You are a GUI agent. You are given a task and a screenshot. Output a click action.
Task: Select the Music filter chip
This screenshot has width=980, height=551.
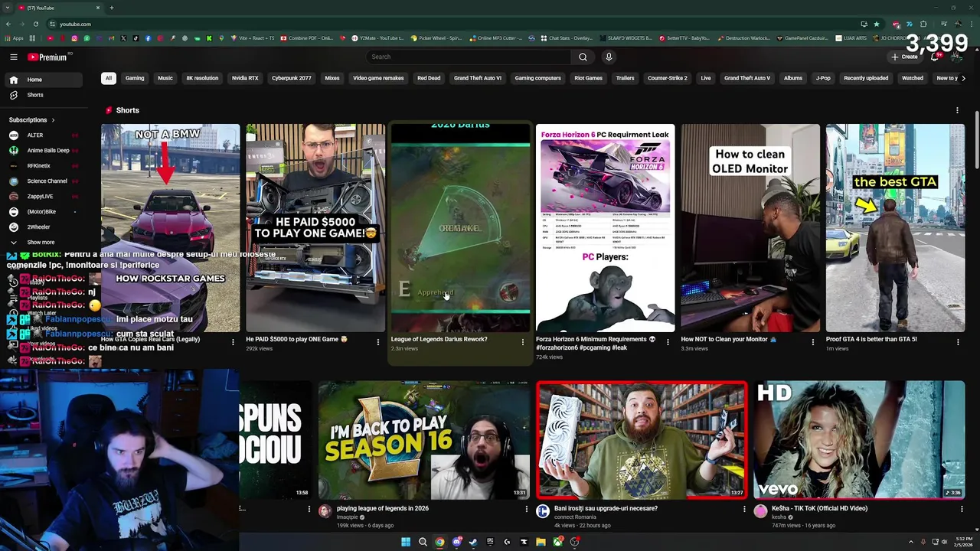[165, 78]
